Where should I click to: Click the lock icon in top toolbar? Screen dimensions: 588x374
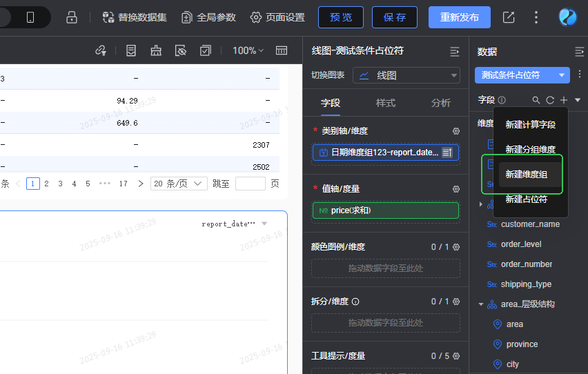click(72, 17)
